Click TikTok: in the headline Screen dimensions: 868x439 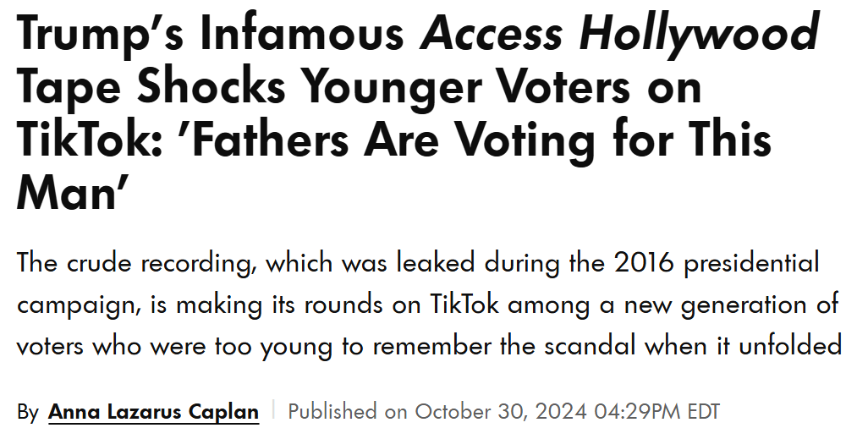[90, 140]
